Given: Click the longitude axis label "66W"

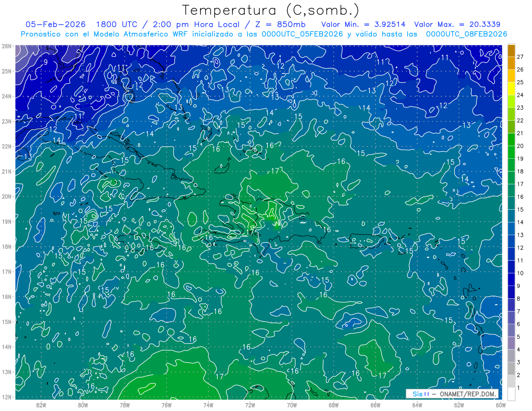Looking at the screenshot, I should click(x=375, y=405).
